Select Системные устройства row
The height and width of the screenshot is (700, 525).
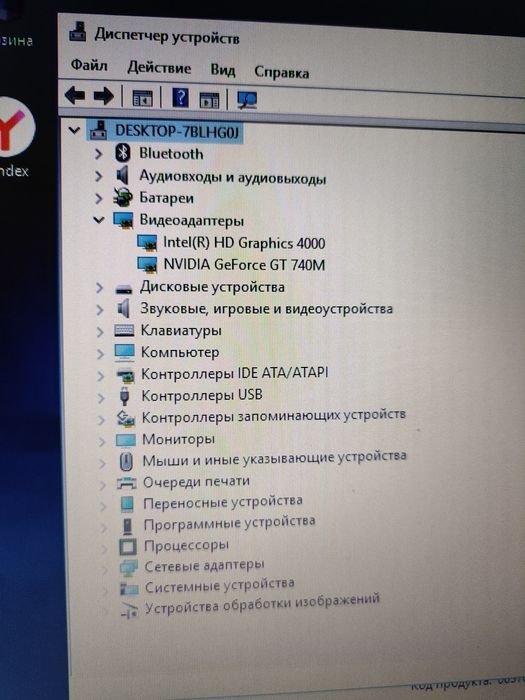point(220,586)
